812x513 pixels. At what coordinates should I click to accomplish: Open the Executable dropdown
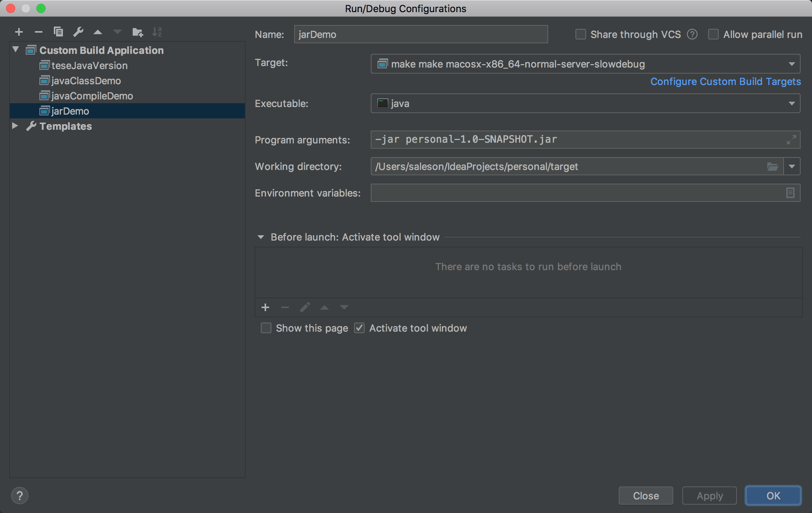click(792, 103)
